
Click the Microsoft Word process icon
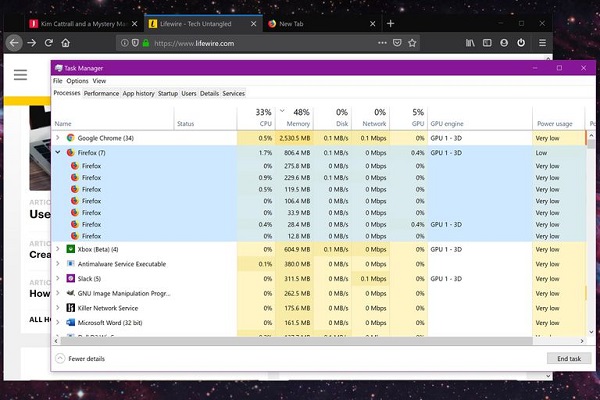pos(70,322)
